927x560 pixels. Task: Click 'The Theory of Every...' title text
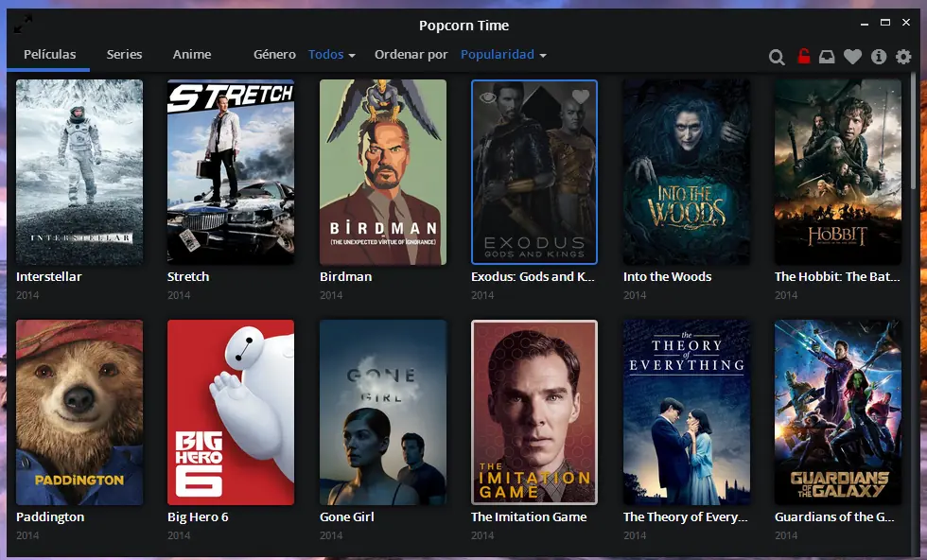686,516
